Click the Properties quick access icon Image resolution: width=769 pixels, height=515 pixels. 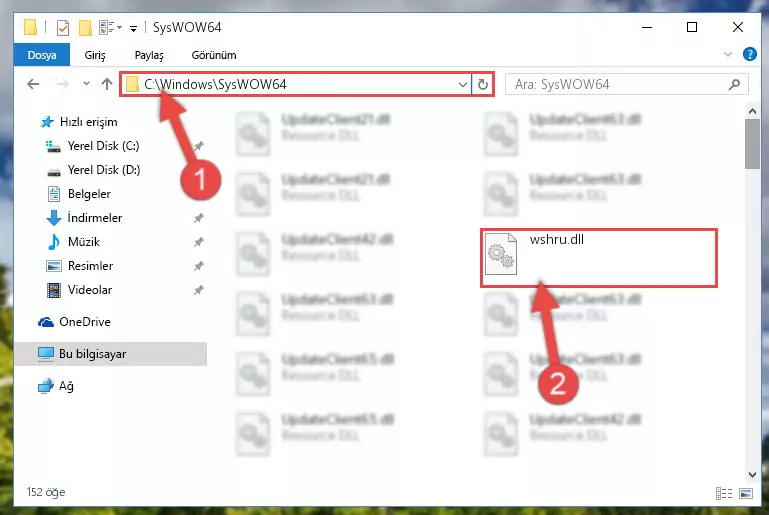click(63, 27)
